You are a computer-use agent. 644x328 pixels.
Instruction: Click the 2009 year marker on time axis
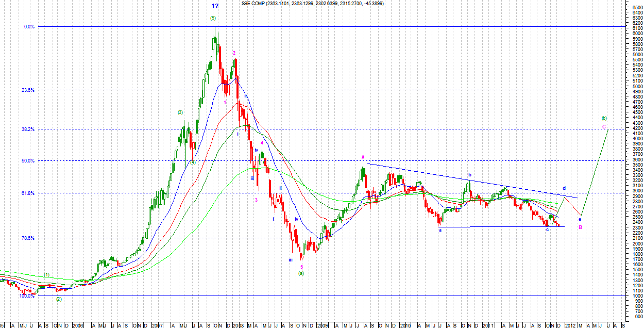(321, 325)
